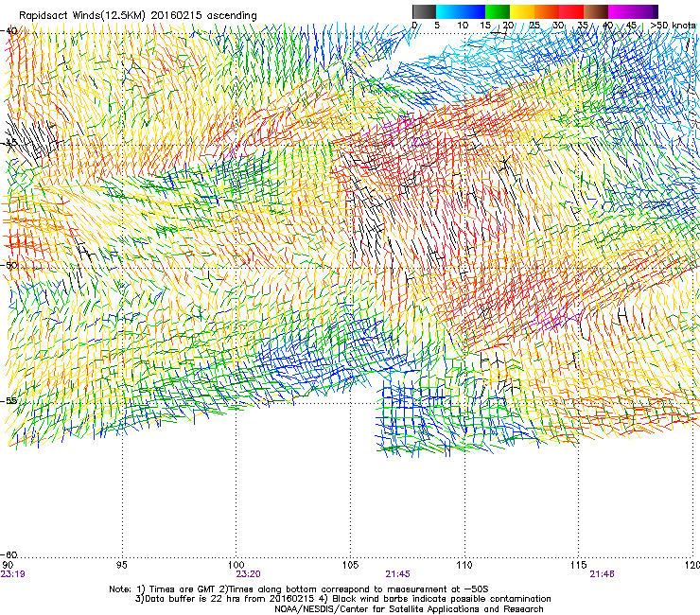Pick the magenta 40-45 knots legend segment
Viewport: 700px width, 615px height.
pyautogui.click(x=621, y=11)
